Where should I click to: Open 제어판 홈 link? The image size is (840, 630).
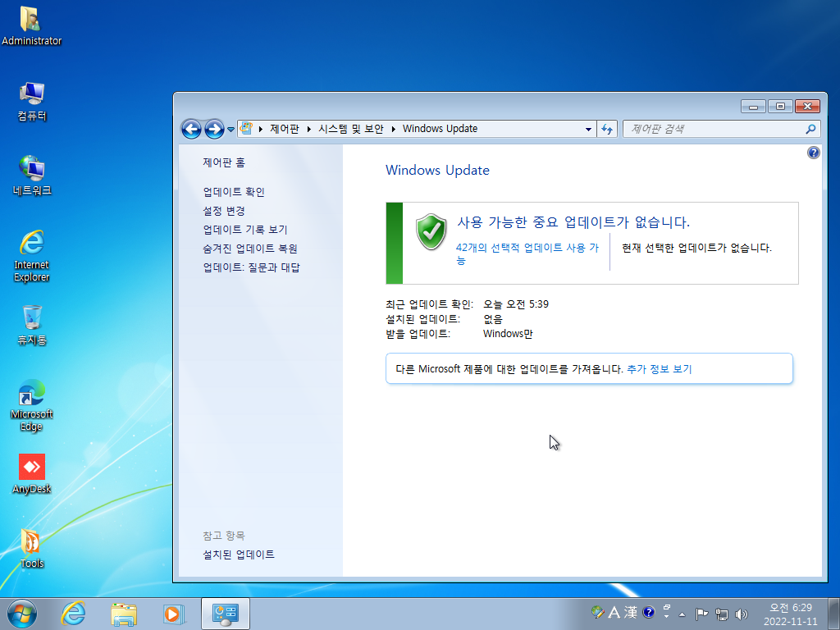point(224,162)
